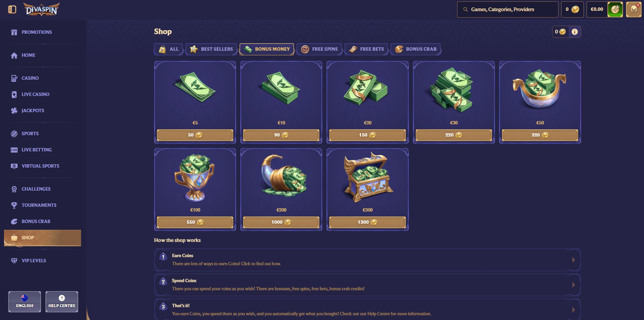Expand the Earn Coins step
The height and width of the screenshot is (320, 644).
[x=368, y=260]
